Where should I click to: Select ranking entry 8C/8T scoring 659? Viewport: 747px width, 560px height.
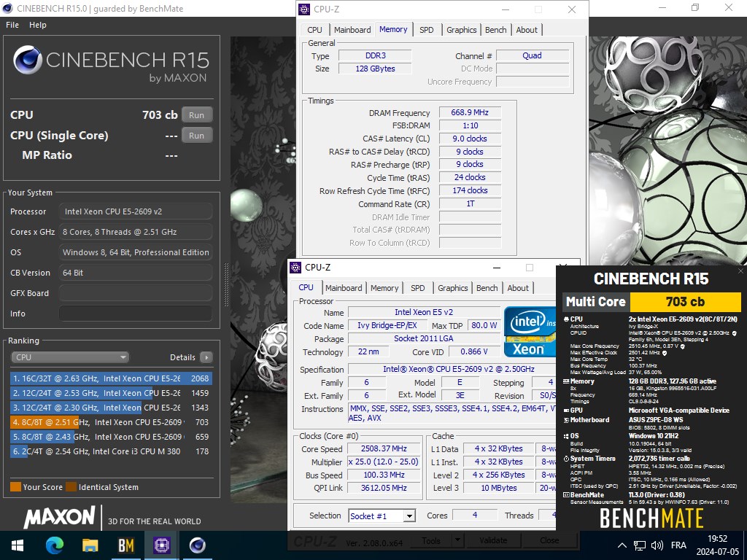(x=111, y=437)
